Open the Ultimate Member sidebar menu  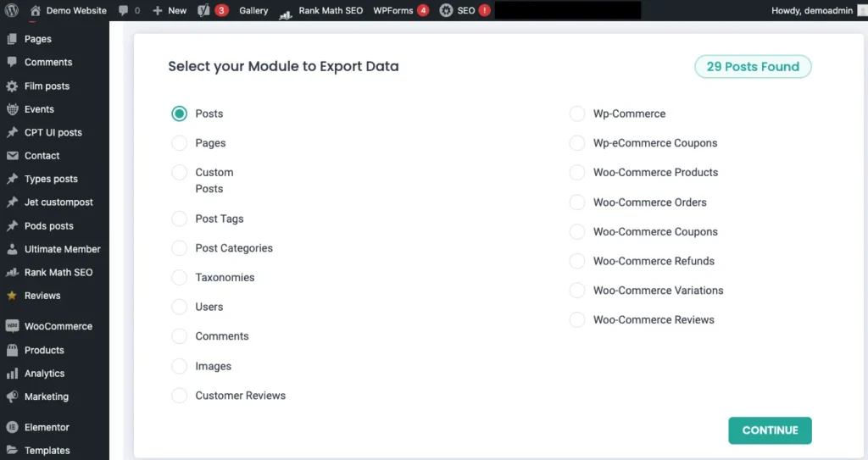62,249
